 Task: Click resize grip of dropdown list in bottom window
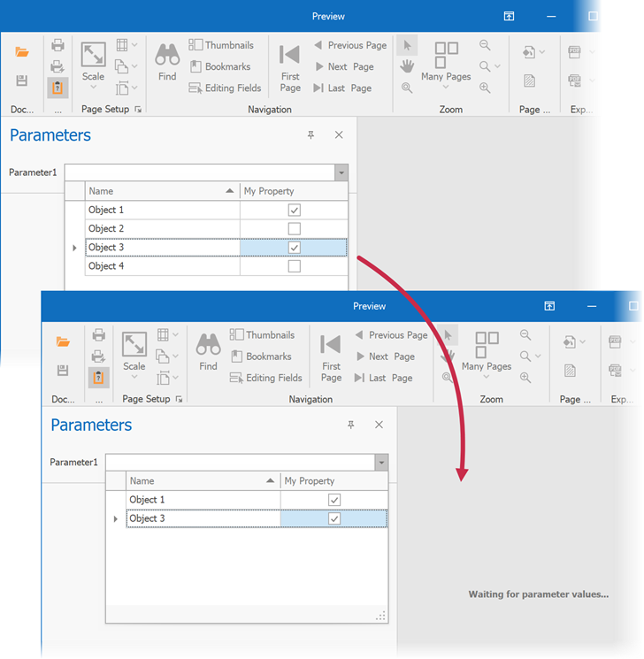point(380,617)
